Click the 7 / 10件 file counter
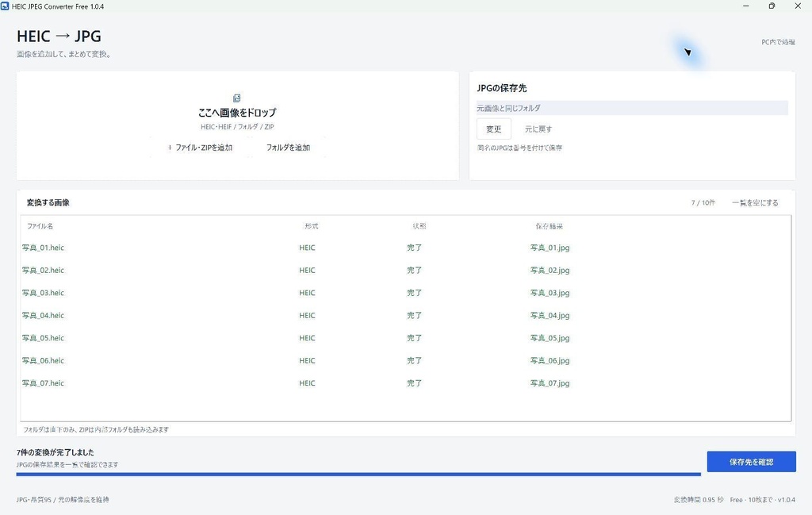 [x=703, y=202]
